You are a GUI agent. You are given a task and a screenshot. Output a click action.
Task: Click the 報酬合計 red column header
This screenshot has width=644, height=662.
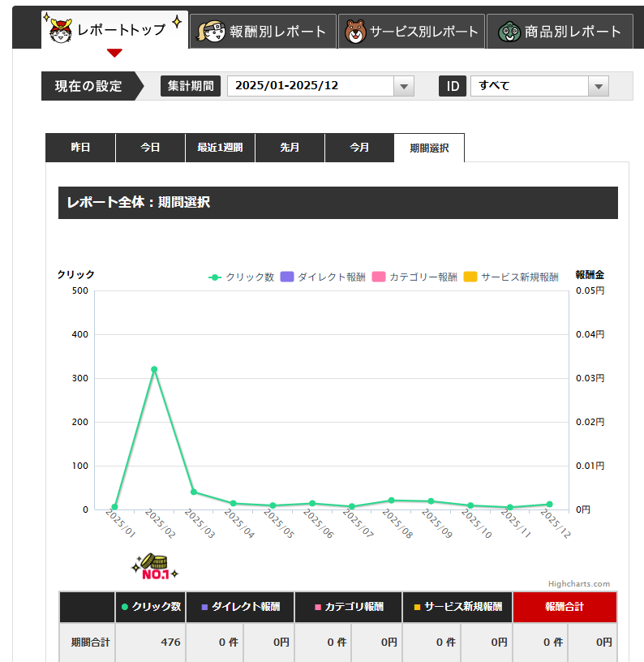pyautogui.click(x=565, y=606)
